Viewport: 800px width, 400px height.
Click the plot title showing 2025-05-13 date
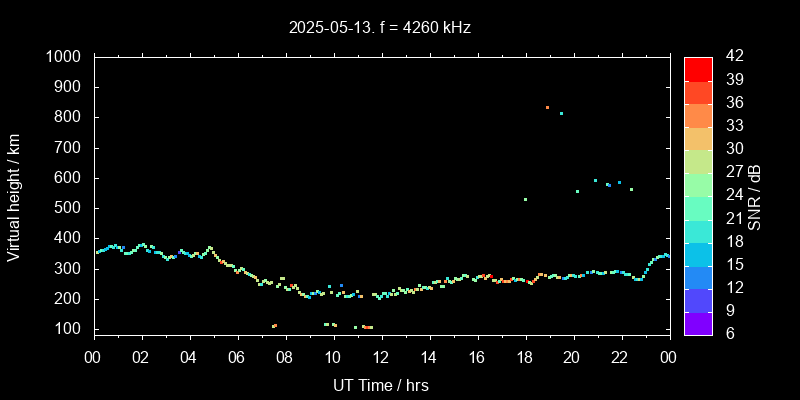pyautogui.click(x=380, y=28)
